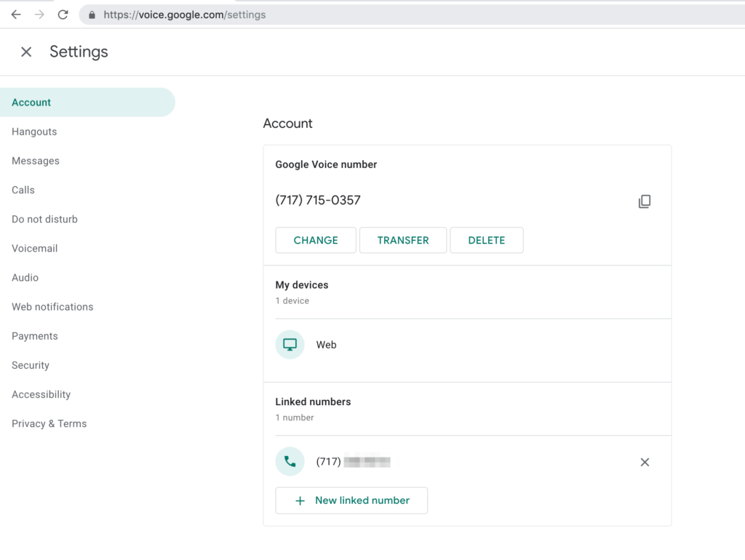Reload the Google Voice page
Viewport: 745px width, 560px height.
[63, 15]
